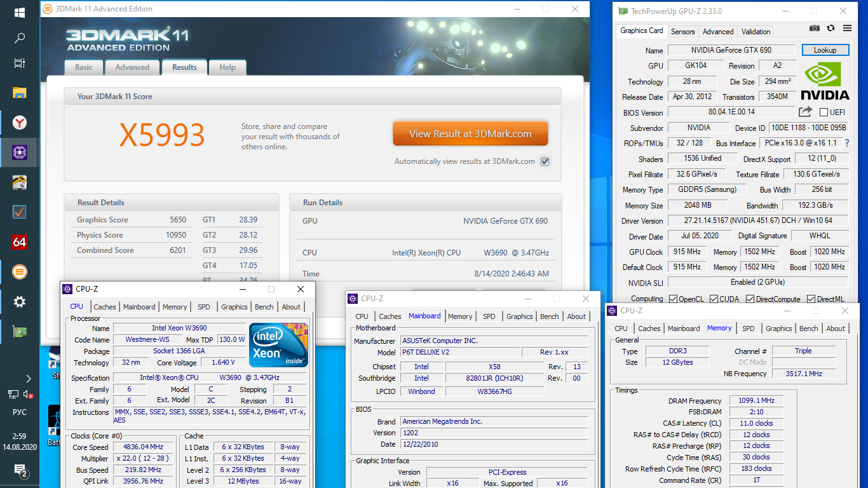Open Settings gear on the taskbar

(x=19, y=302)
